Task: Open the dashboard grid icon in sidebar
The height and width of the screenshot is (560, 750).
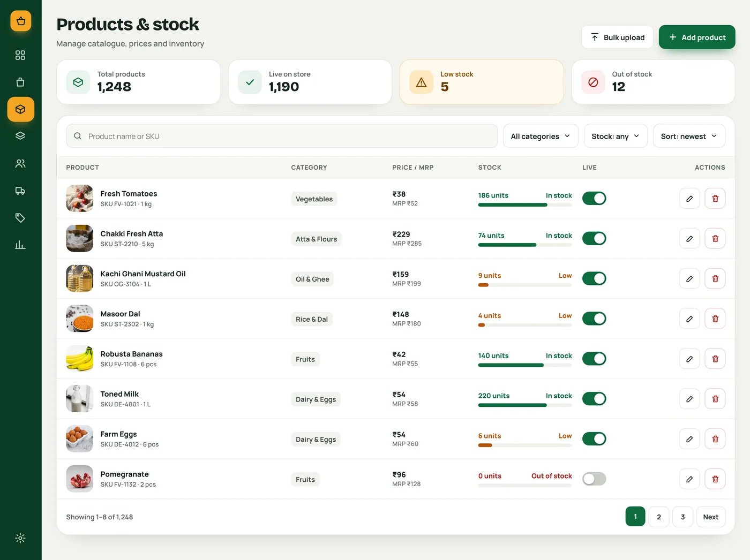Action: [20, 55]
